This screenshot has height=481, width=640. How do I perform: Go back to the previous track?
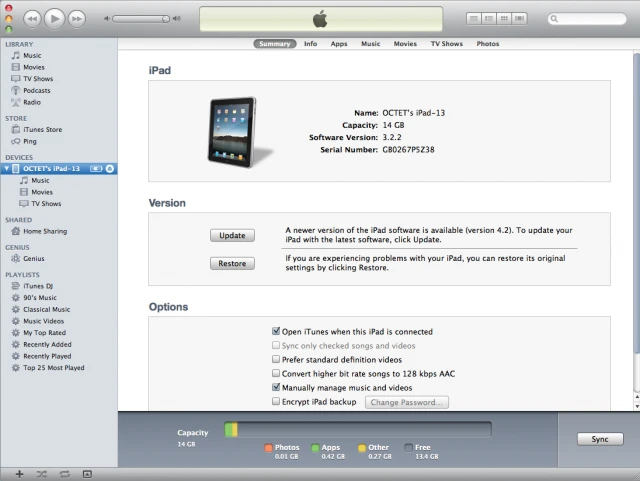point(32,19)
